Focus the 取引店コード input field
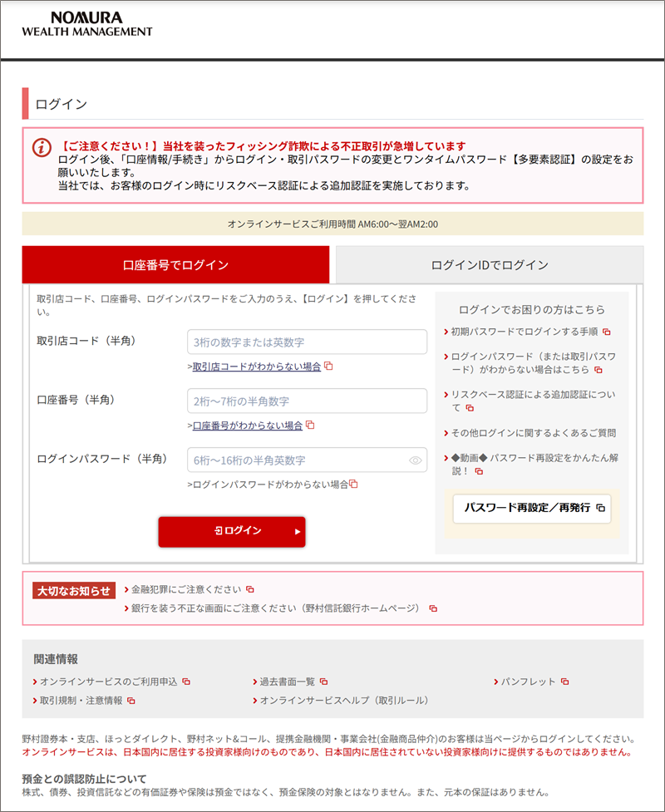 307,342
